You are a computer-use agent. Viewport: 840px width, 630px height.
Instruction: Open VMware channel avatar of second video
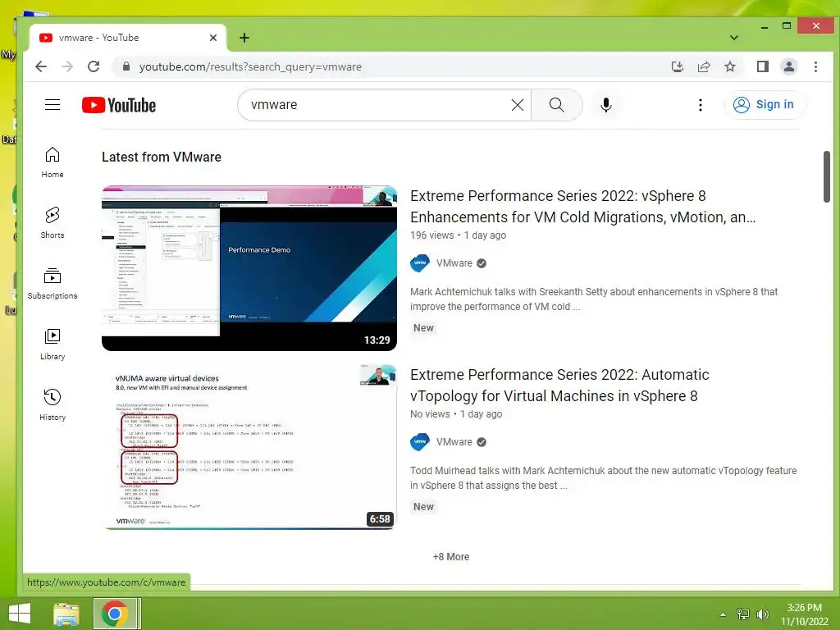[x=420, y=442]
